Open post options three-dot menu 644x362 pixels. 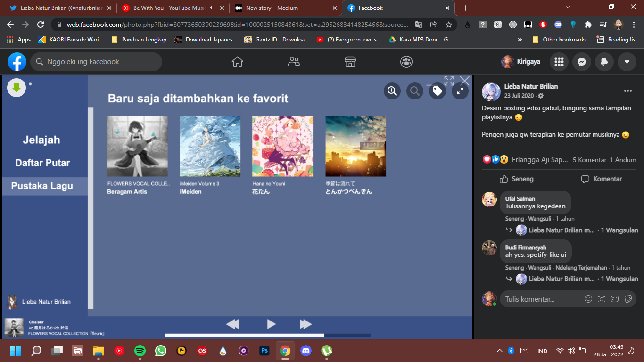(x=627, y=91)
